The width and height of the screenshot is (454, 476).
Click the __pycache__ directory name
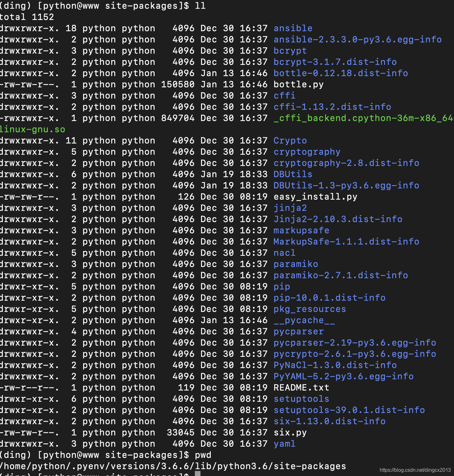(x=304, y=320)
